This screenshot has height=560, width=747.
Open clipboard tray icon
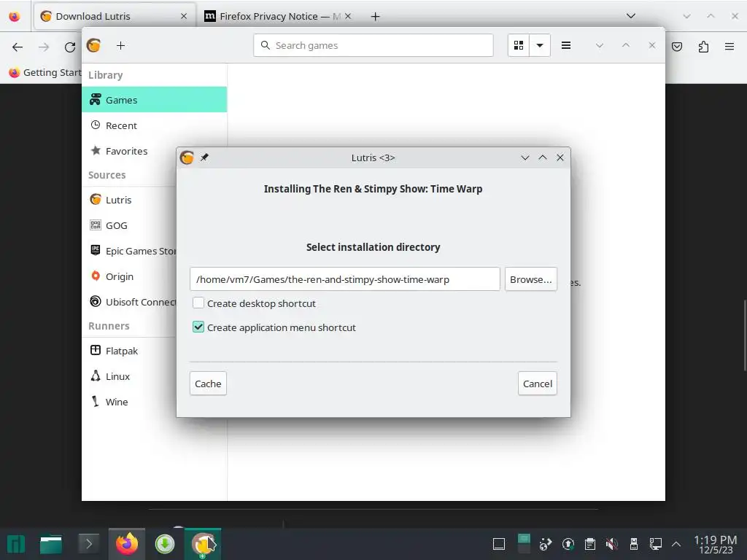pos(589,544)
